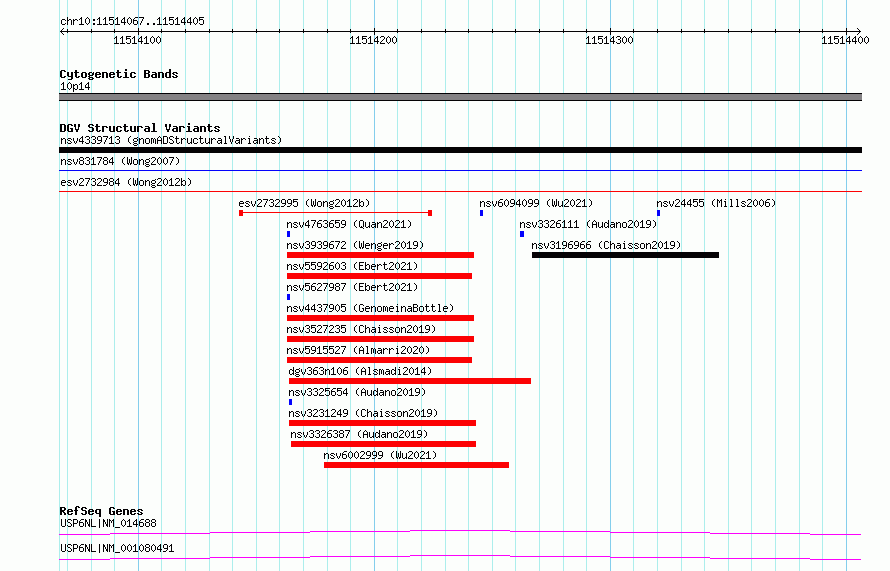Click the red nsv6002999 variant bar
This screenshot has width=890, height=571.
(417, 465)
